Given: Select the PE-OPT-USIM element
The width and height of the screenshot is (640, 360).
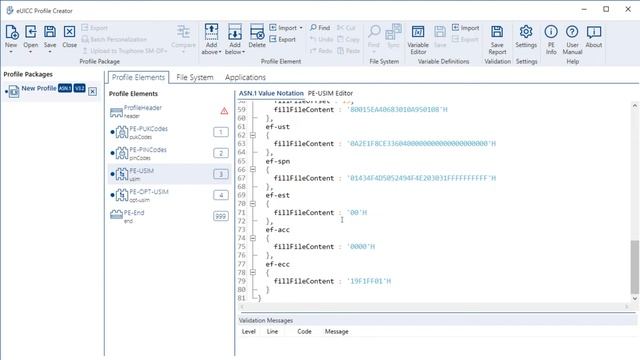Looking at the screenshot, I should pos(169,196).
